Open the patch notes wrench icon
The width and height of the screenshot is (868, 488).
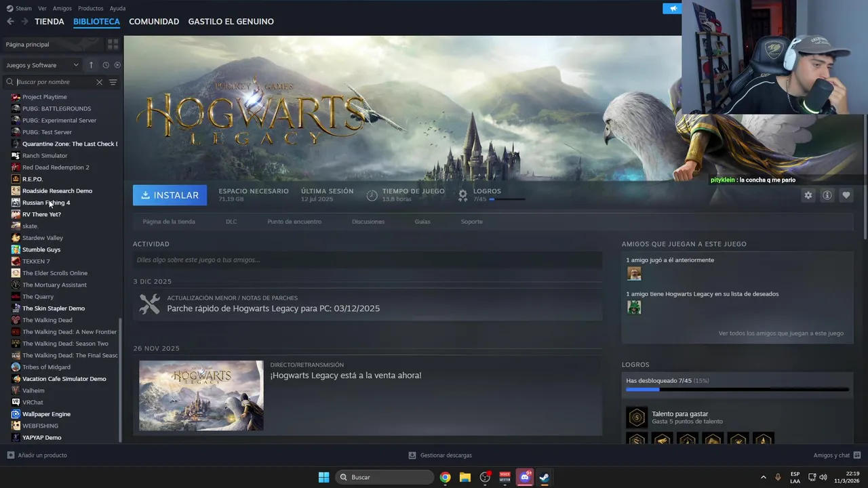click(x=150, y=304)
